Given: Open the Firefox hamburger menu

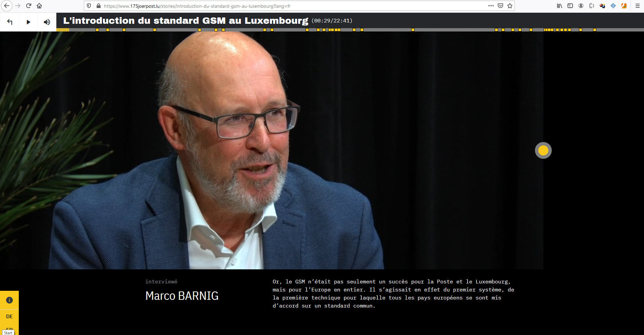Looking at the screenshot, I should point(637,6).
